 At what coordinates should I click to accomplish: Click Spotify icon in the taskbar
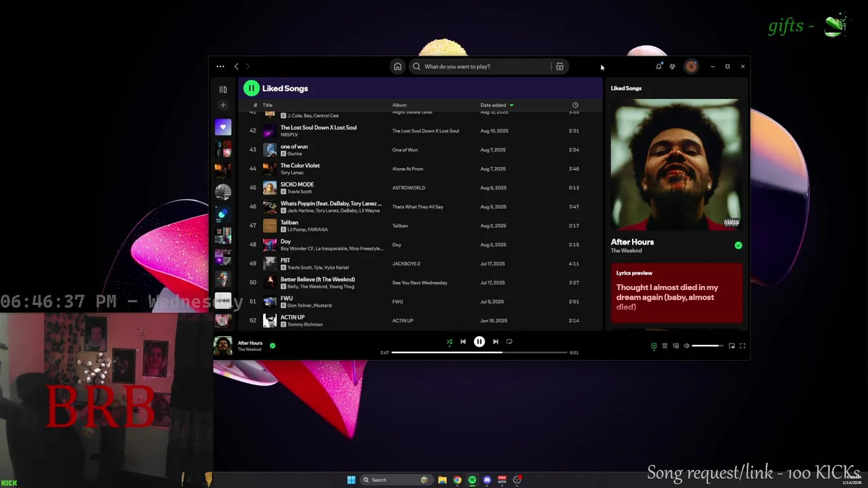point(472,480)
